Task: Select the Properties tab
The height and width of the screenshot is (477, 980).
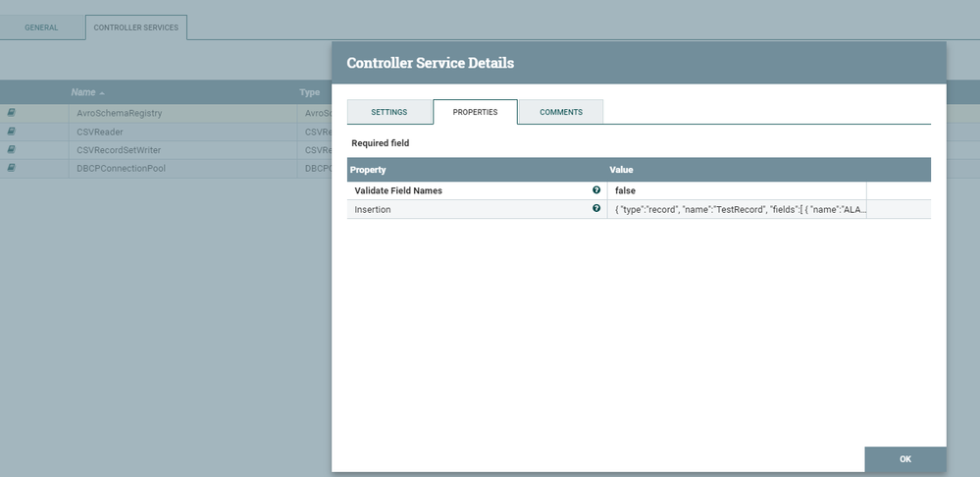Action: pos(475,112)
